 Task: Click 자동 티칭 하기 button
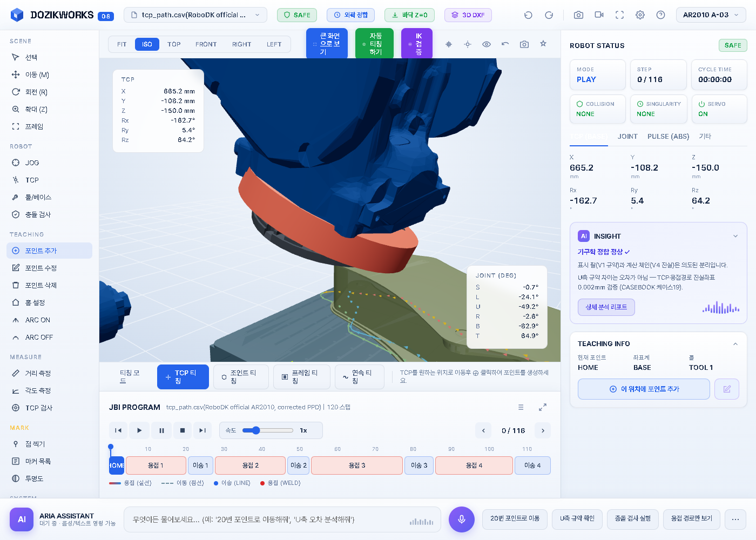coord(374,44)
